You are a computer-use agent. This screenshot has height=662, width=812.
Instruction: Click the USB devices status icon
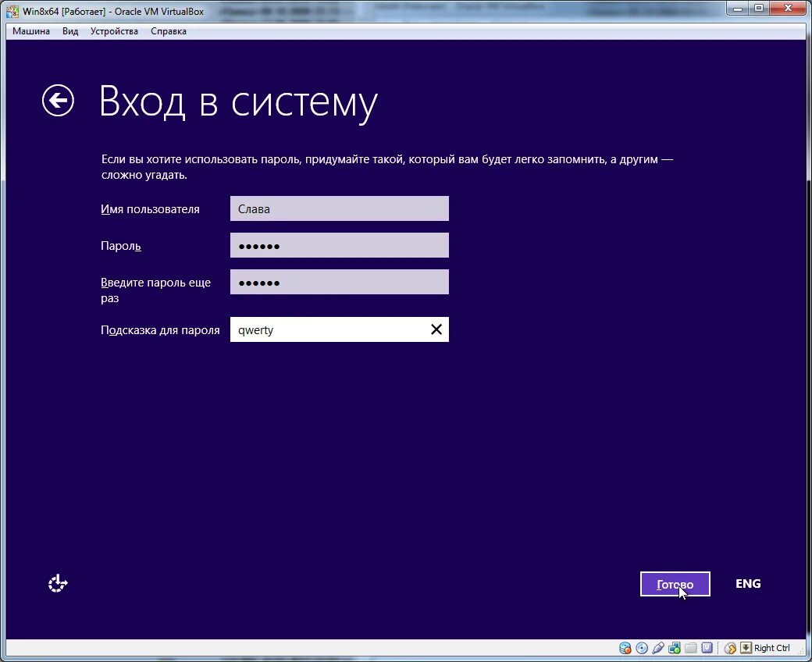click(x=658, y=647)
